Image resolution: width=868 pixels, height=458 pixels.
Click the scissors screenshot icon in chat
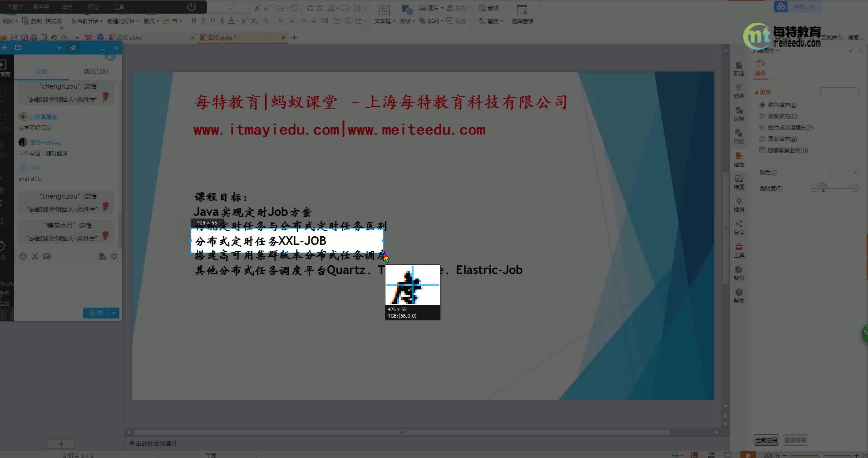click(x=35, y=256)
